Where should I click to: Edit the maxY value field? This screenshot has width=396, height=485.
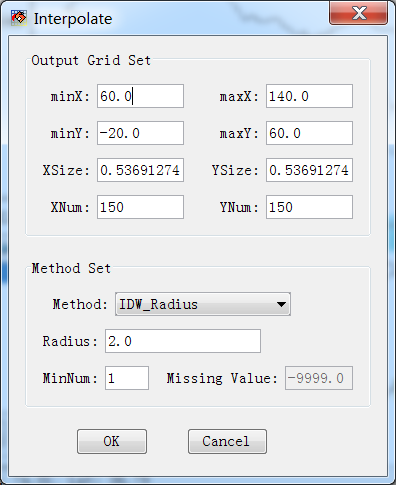(x=309, y=133)
